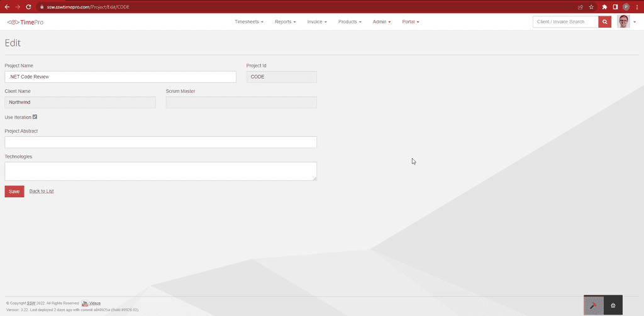644x316 pixels.
Task: Click into the Project Name field
Action: 120,77
